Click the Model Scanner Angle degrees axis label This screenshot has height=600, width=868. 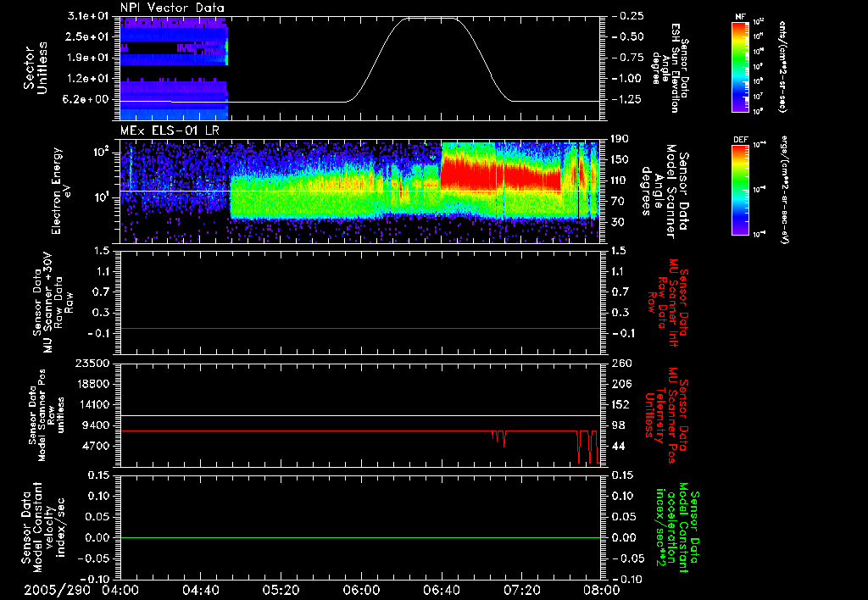click(x=665, y=191)
